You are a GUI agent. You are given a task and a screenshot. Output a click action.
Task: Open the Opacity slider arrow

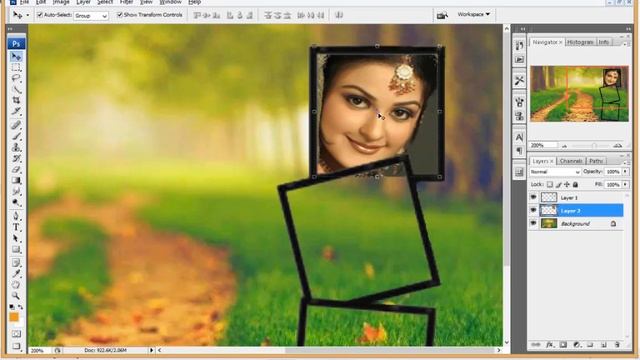pyautogui.click(x=625, y=172)
